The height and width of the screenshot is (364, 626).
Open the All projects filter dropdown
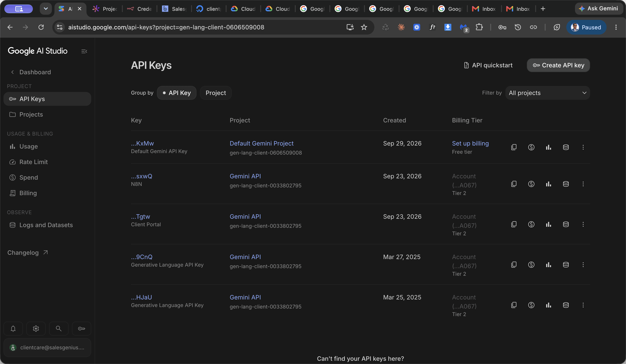548,93
